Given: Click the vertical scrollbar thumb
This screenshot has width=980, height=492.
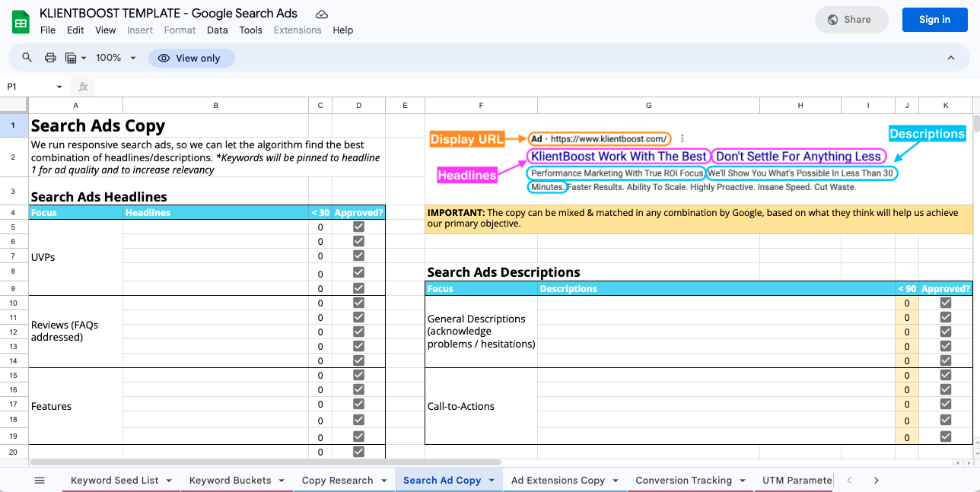Looking at the screenshot, I should tap(976, 124).
